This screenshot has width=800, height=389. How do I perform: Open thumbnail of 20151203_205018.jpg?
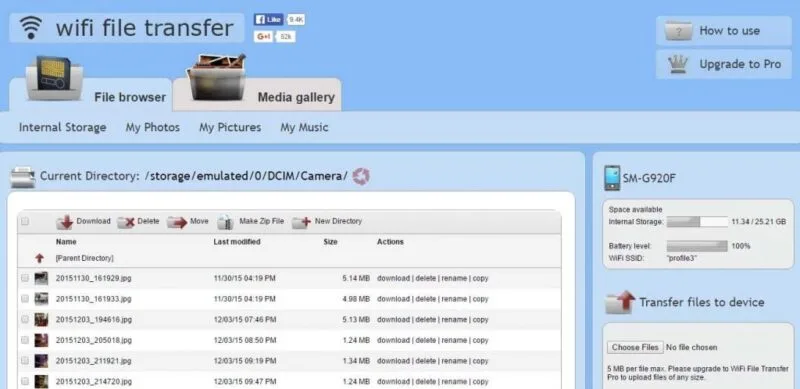(x=41, y=340)
